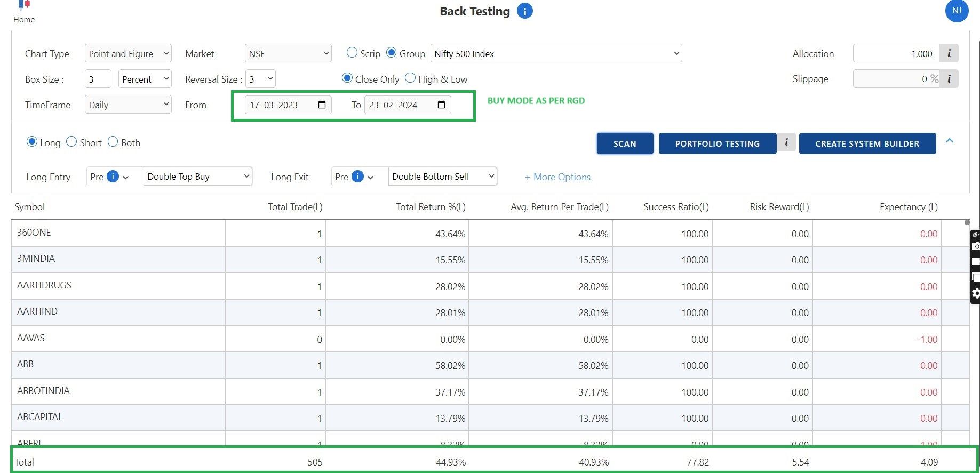Click AAVAS expectancy -1.00 cell
Screen dimensions: 980x473
[x=877, y=339]
